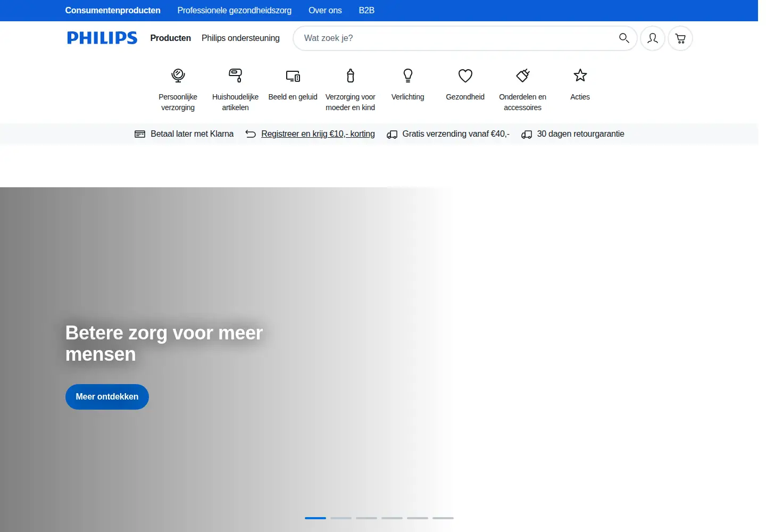Image resolution: width=766 pixels, height=532 pixels.
Task: Click the Betere zorg voor meer mensen heading
Action: [x=164, y=343]
